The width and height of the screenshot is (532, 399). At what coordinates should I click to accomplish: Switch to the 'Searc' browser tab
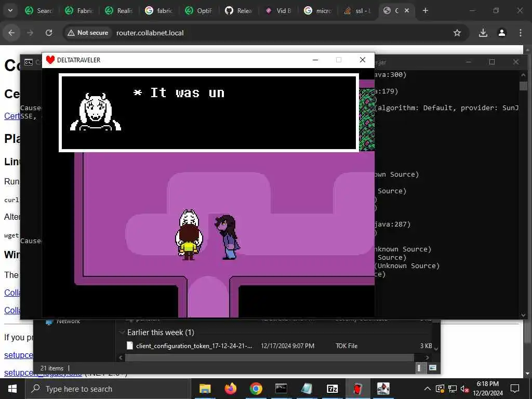click(39, 10)
